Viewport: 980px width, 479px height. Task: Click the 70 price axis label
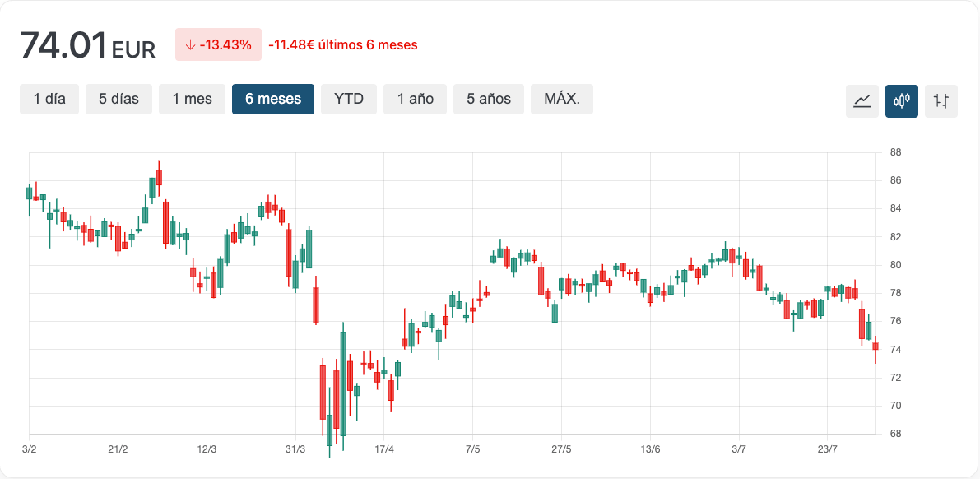895,405
